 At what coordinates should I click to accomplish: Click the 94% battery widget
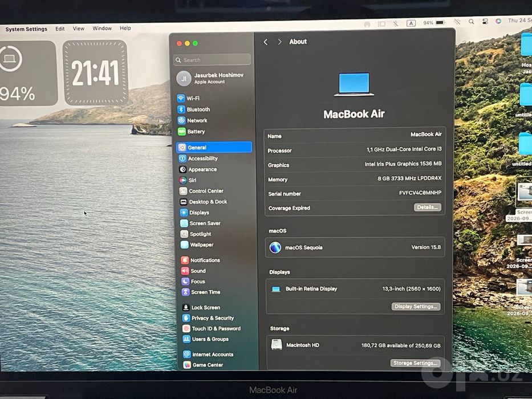point(28,74)
